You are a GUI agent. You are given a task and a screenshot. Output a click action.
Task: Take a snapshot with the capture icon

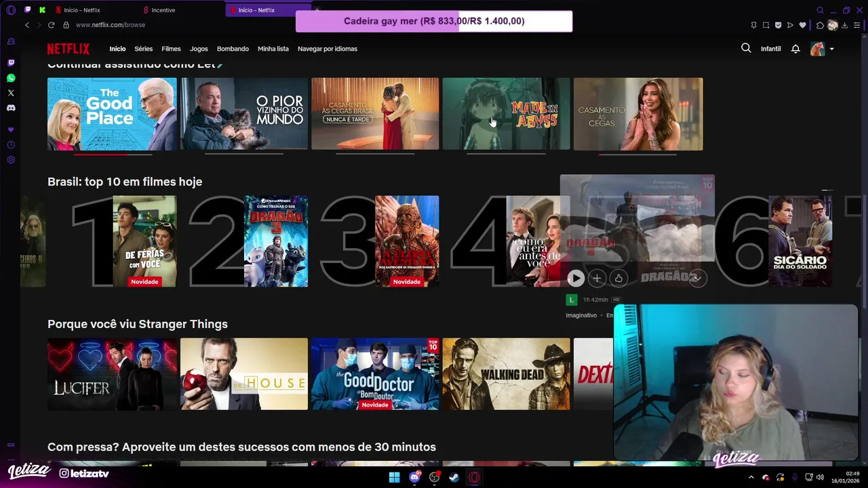(766, 25)
